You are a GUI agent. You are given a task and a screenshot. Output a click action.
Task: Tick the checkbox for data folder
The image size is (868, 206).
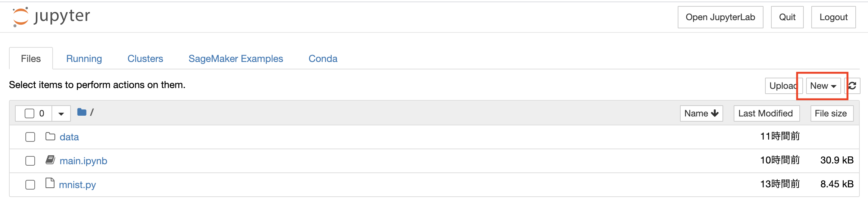coord(30,137)
